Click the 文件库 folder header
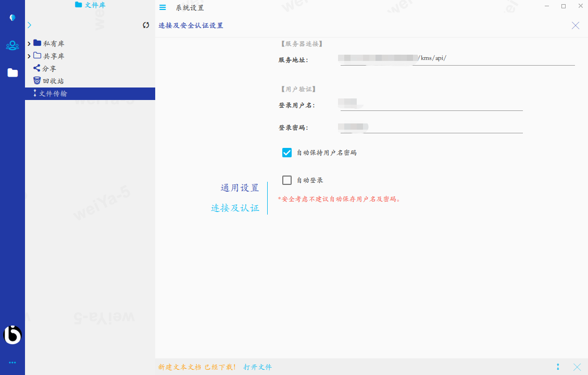The width and height of the screenshot is (588, 375). (90, 5)
